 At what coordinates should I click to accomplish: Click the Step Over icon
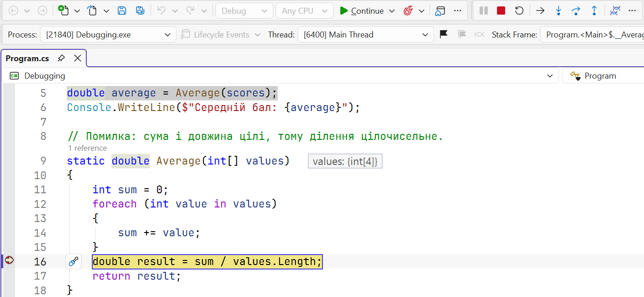(576, 11)
